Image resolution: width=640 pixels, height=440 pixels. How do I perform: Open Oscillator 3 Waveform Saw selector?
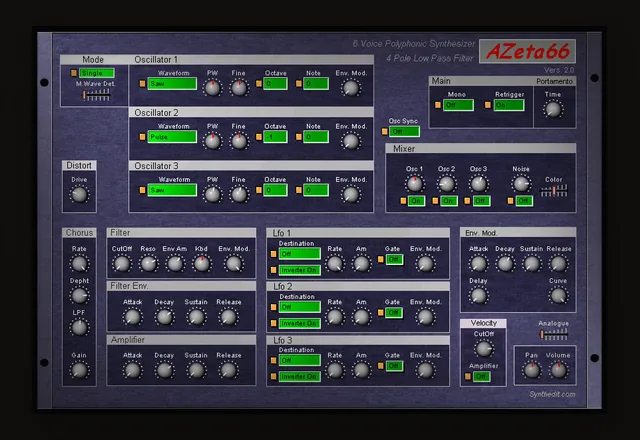pos(172,190)
